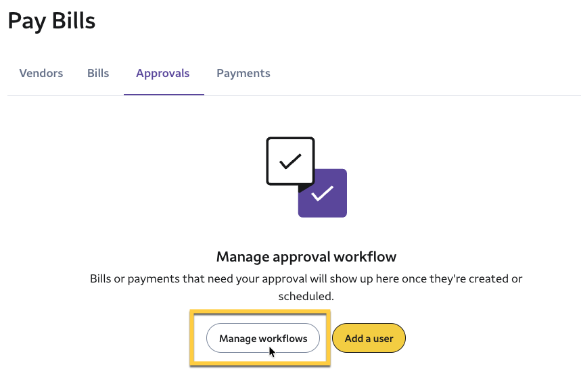Click the approval description sentence's first line
Image resolution: width=581 pixels, height=392 pixels.
(x=306, y=278)
